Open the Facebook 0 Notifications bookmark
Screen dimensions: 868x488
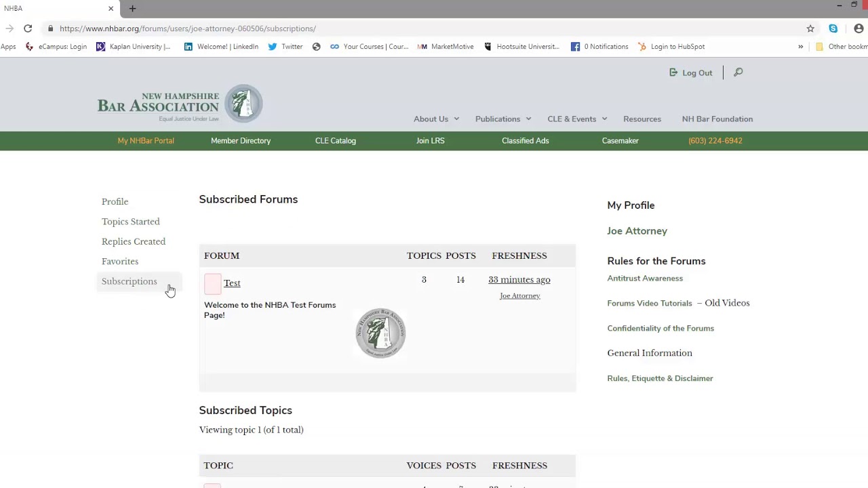[x=599, y=47]
